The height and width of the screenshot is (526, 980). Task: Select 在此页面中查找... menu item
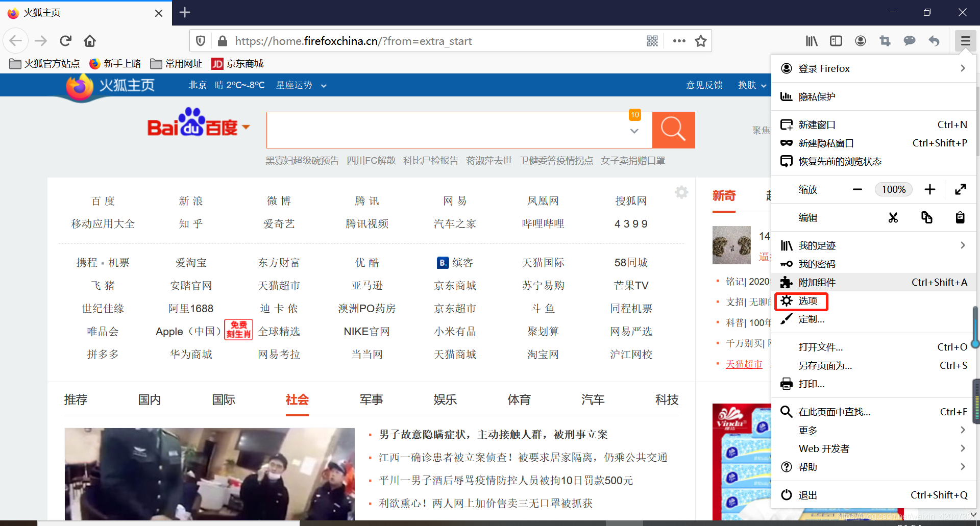click(x=873, y=412)
